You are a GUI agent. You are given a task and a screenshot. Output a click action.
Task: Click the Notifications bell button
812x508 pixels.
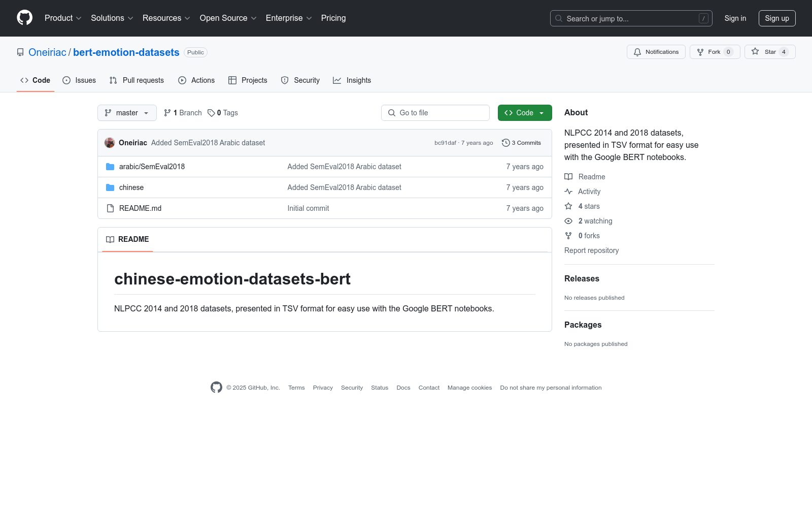656,52
